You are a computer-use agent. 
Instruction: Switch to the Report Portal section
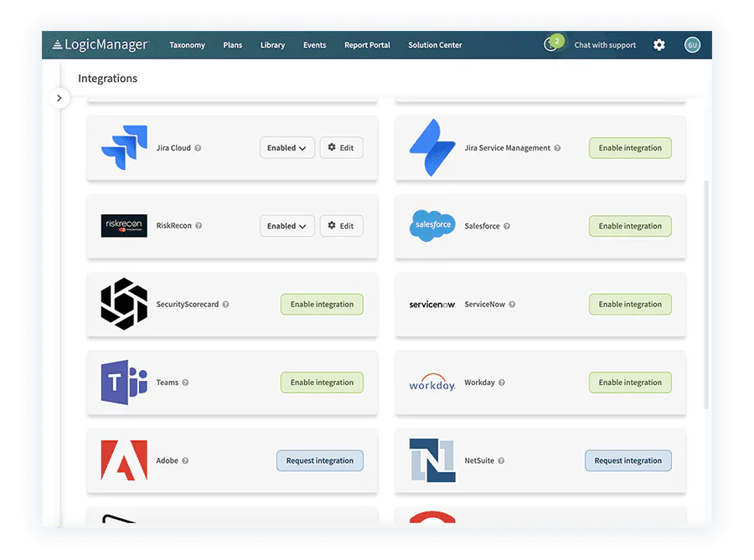367,45
